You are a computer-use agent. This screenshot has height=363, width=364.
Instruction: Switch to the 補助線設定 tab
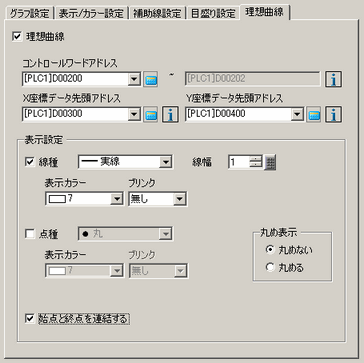[157, 13]
